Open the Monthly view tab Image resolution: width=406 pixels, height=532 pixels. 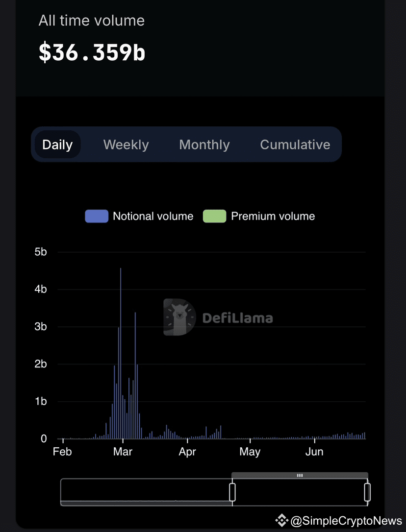pyautogui.click(x=204, y=145)
